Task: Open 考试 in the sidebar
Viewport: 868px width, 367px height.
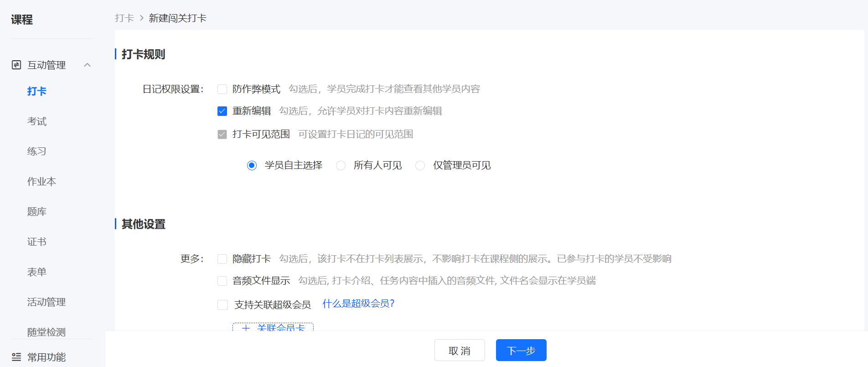Action: [37, 121]
